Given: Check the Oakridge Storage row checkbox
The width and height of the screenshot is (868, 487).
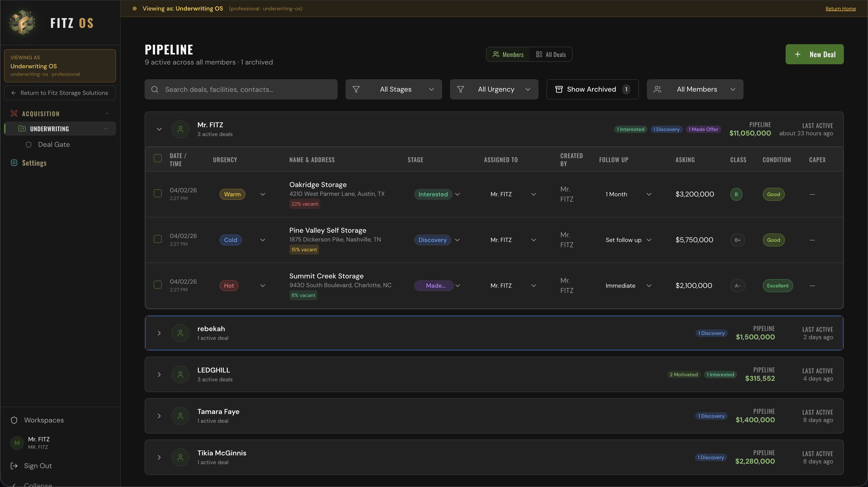Looking at the screenshot, I should [x=157, y=193].
